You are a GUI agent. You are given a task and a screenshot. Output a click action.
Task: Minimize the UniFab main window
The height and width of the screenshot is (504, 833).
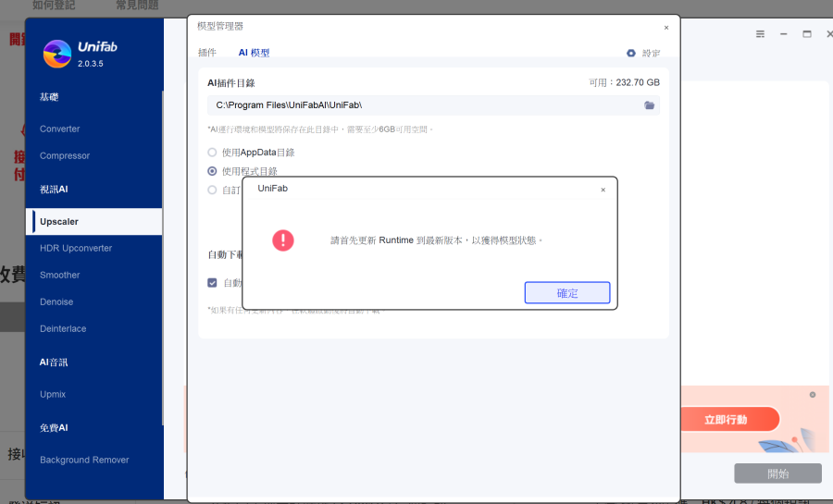pos(784,34)
